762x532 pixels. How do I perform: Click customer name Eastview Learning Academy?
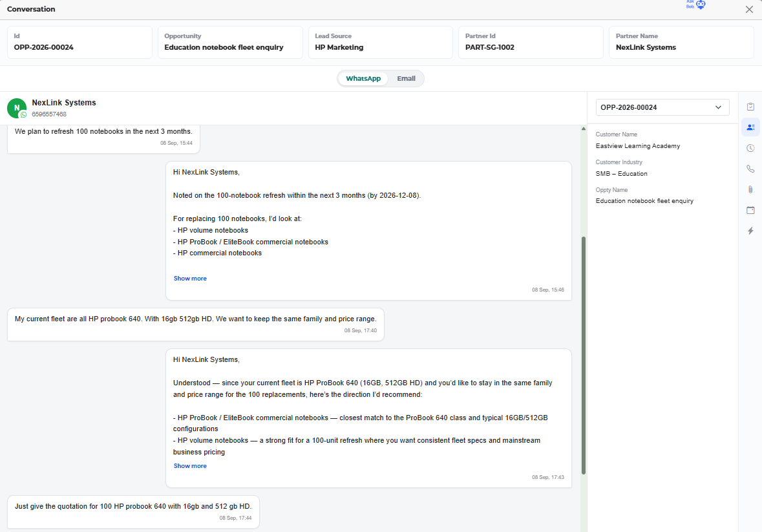[638, 145]
